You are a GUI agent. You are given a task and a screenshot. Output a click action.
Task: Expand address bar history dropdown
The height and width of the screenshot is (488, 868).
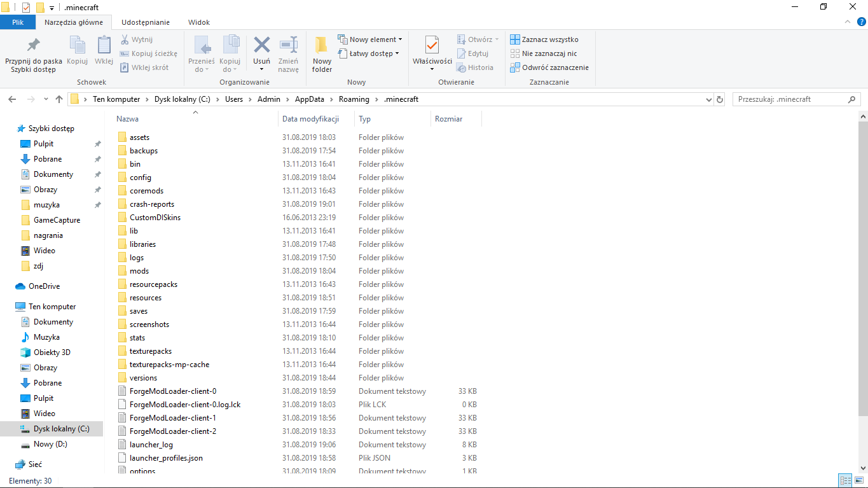coord(709,100)
